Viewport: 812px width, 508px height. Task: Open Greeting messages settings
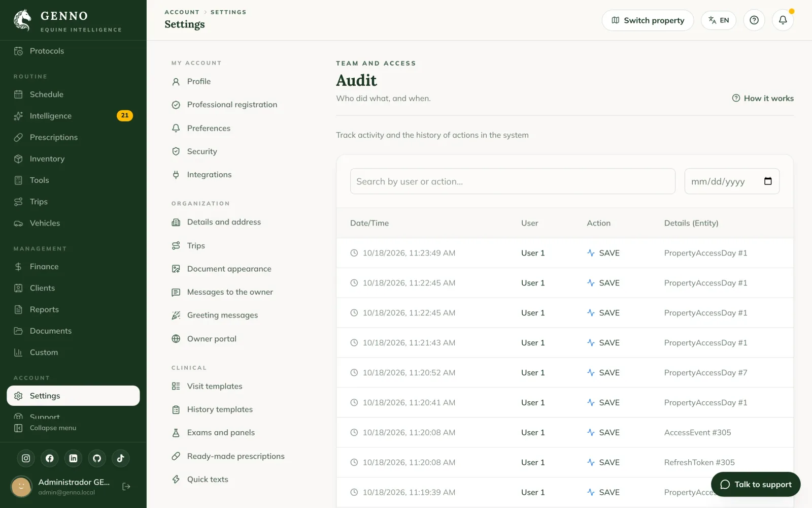(215, 315)
